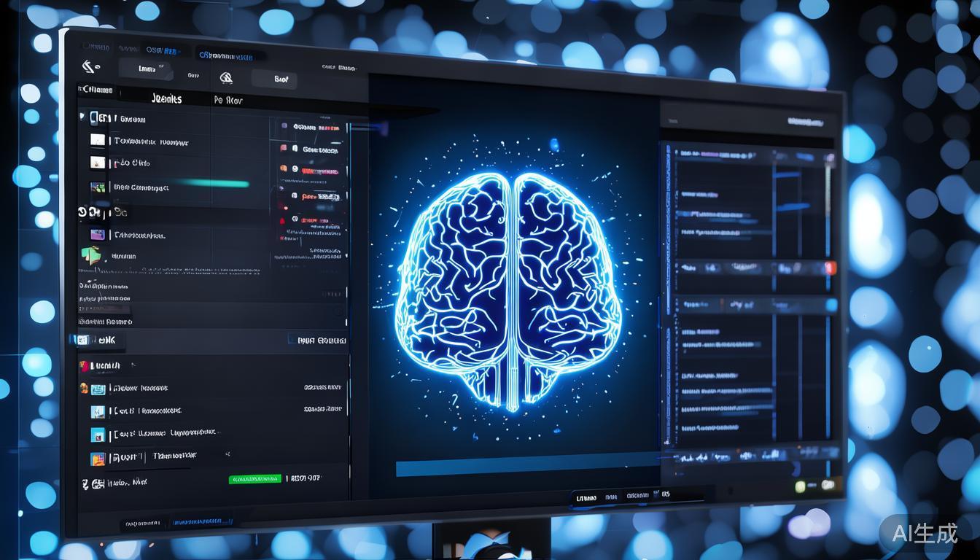Expand the first tree row with arrow
This screenshot has width=980, height=560.
pos(82,117)
